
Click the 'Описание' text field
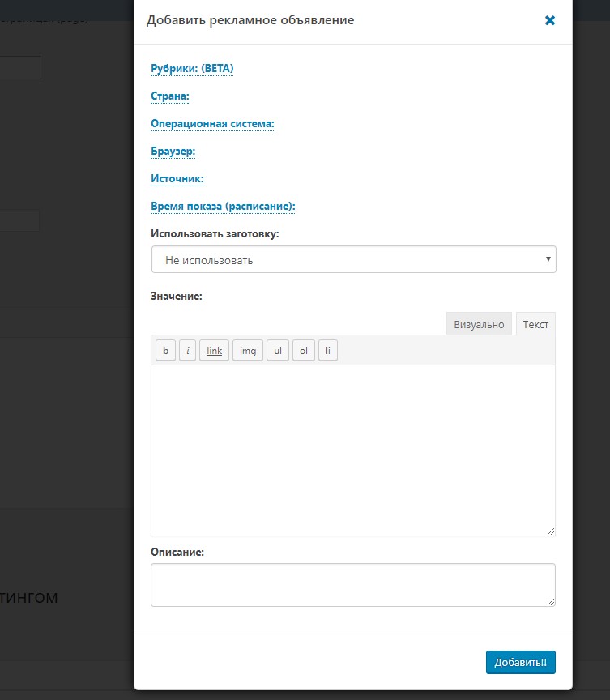(x=353, y=584)
